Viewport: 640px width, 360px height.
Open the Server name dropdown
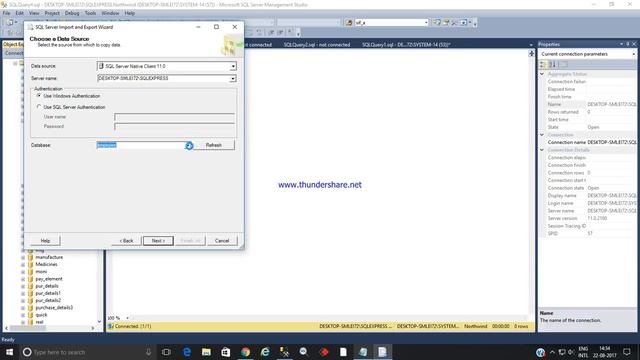coord(233,78)
